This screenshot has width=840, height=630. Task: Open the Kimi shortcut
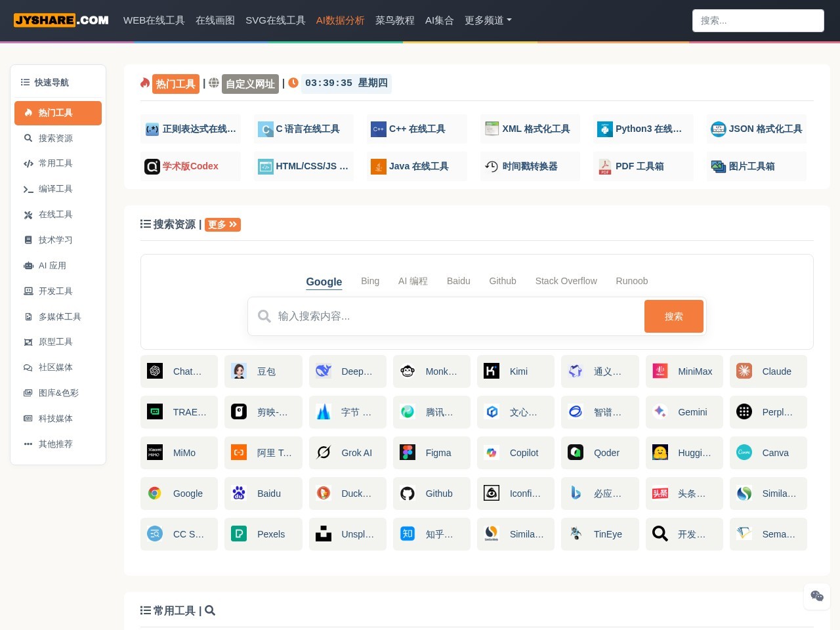click(x=516, y=371)
